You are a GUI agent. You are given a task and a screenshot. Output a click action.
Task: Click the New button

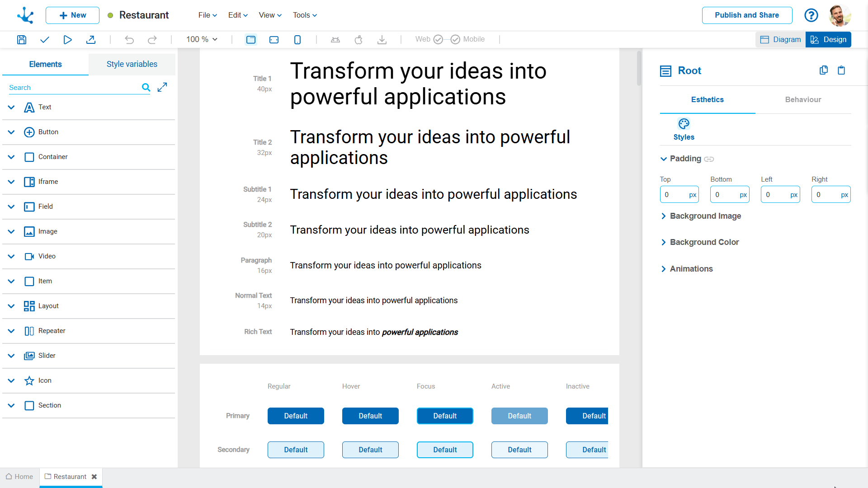[x=72, y=15]
